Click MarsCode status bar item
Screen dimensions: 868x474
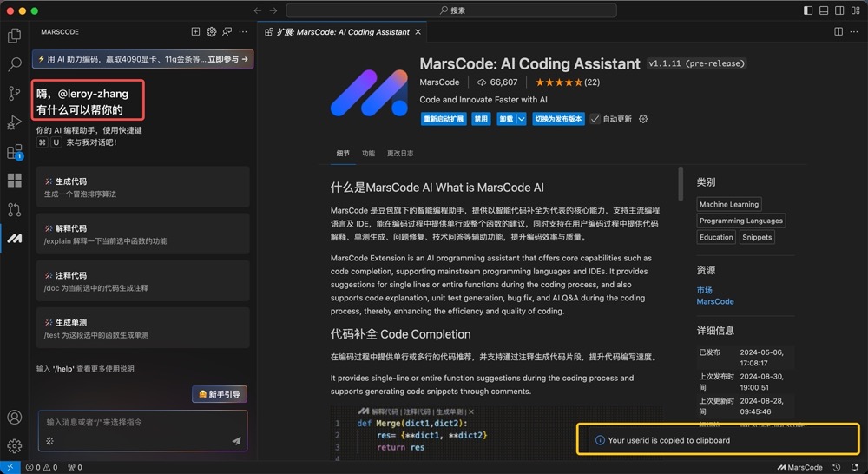pos(800,467)
